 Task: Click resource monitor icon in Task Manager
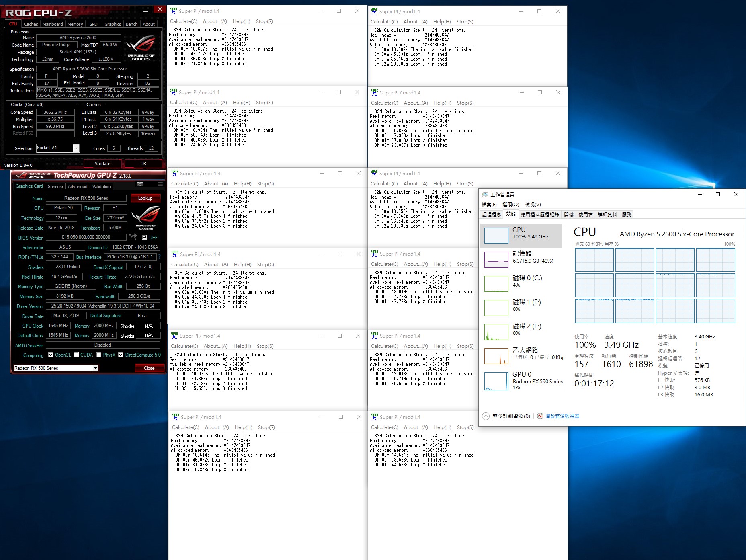(x=540, y=416)
